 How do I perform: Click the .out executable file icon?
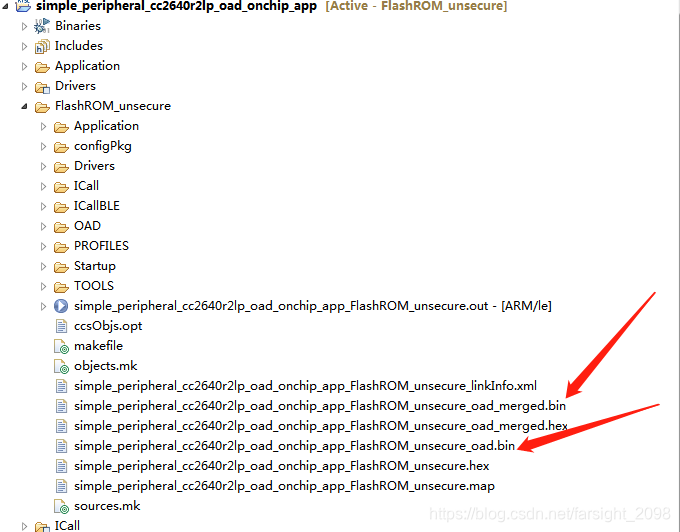coord(61,306)
